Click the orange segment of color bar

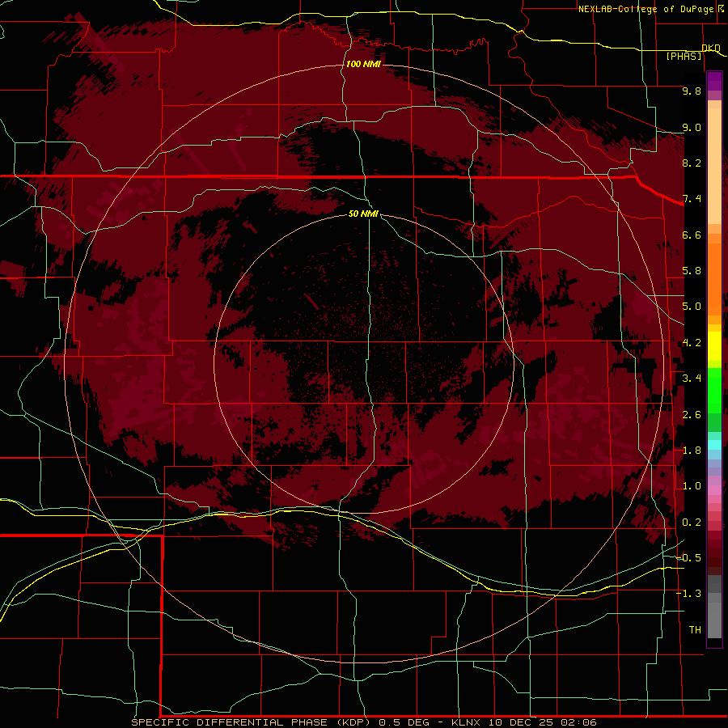pyautogui.click(x=714, y=274)
